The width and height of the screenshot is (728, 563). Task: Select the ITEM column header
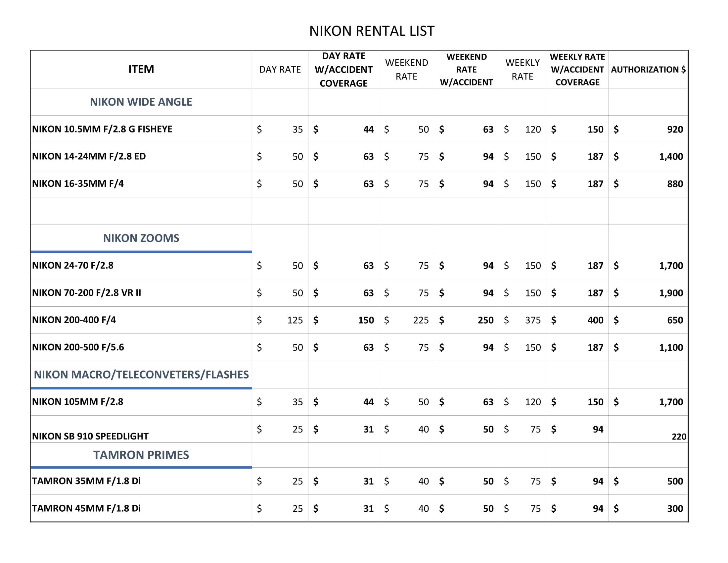coord(141,69)
